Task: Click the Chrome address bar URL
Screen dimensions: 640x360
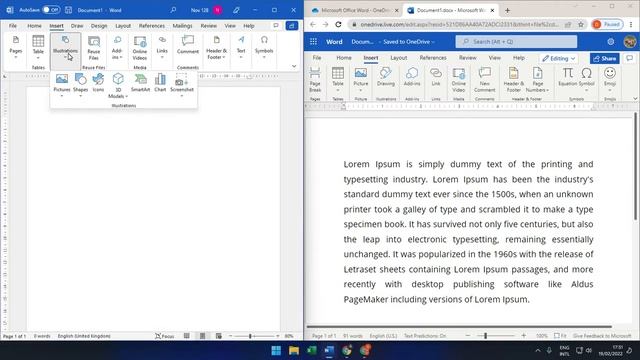Action: click(459, 24)
